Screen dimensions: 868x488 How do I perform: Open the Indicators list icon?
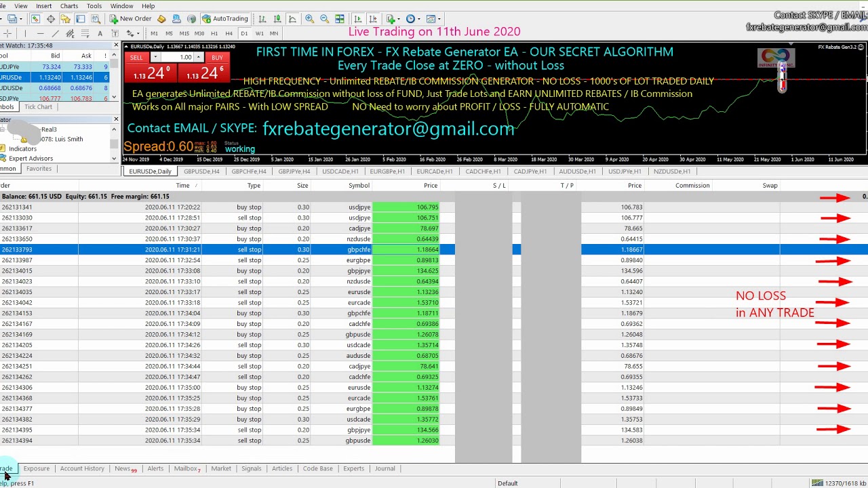pyautogui.click(x=391, y=18)
